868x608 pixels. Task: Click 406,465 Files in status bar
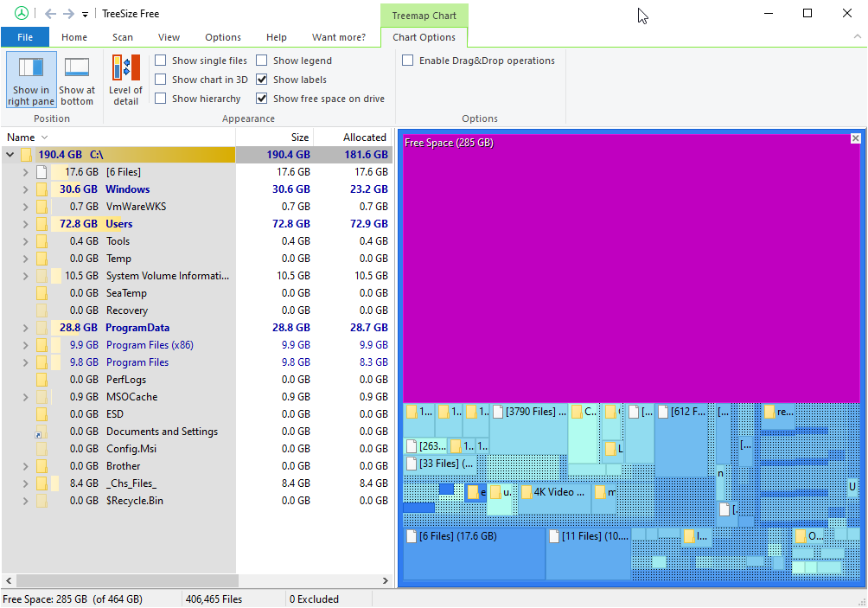coord(214,599)
